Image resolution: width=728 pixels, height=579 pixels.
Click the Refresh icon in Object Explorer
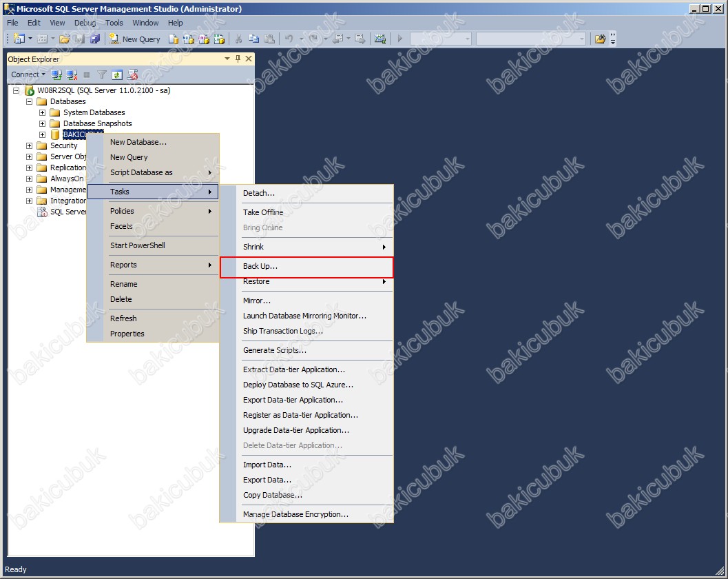[x=117, y=74]
